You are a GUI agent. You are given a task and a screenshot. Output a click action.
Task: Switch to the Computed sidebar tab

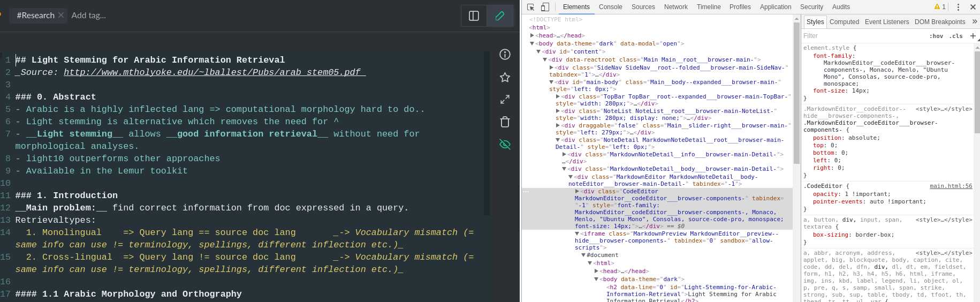[844, 22]
